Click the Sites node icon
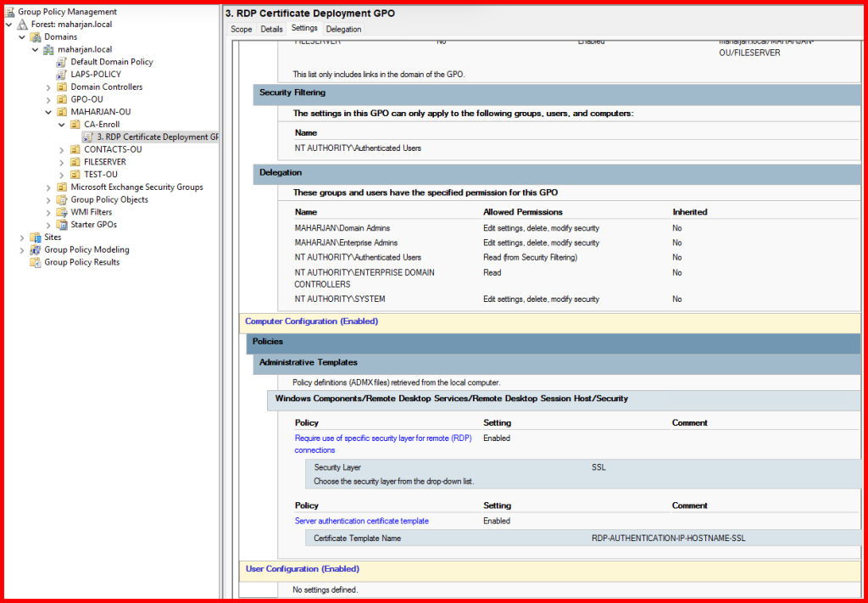The image size is (868, 603). 36,237
